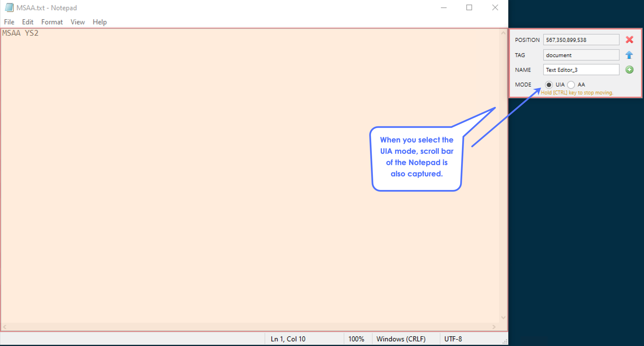The height and width of the screenshot is (346, 644).
Task: Click UTF-8 encoding status entry
Action: pyautogui.click(x=453, y=339)
